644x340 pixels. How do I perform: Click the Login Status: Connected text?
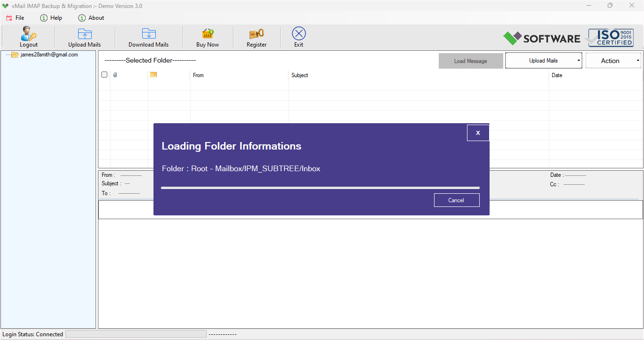coord(33,334)
